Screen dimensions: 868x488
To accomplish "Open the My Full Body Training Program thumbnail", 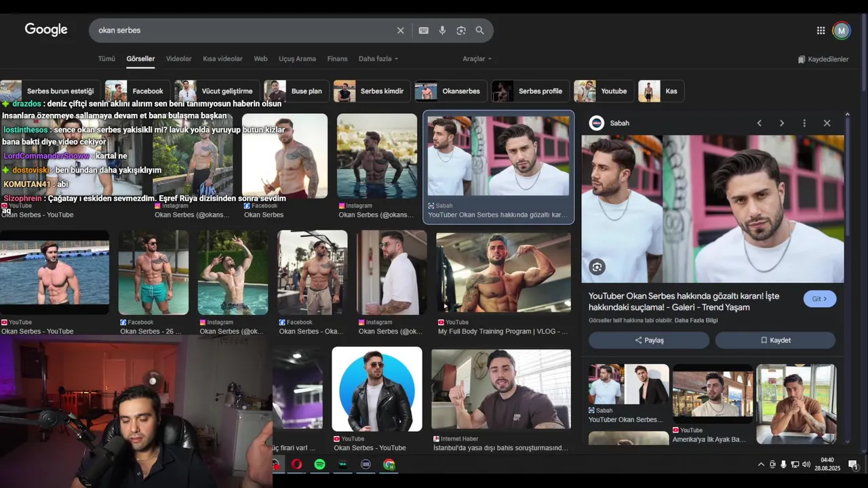I will 503,272.
